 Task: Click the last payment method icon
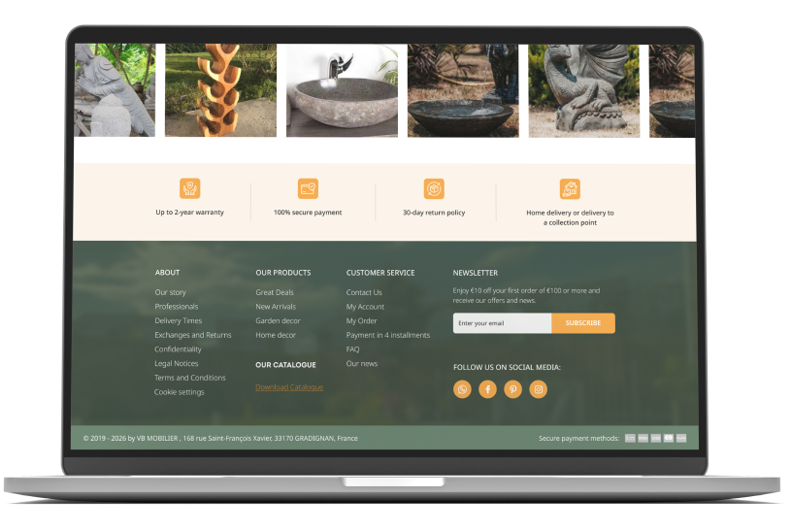point(681,438)
